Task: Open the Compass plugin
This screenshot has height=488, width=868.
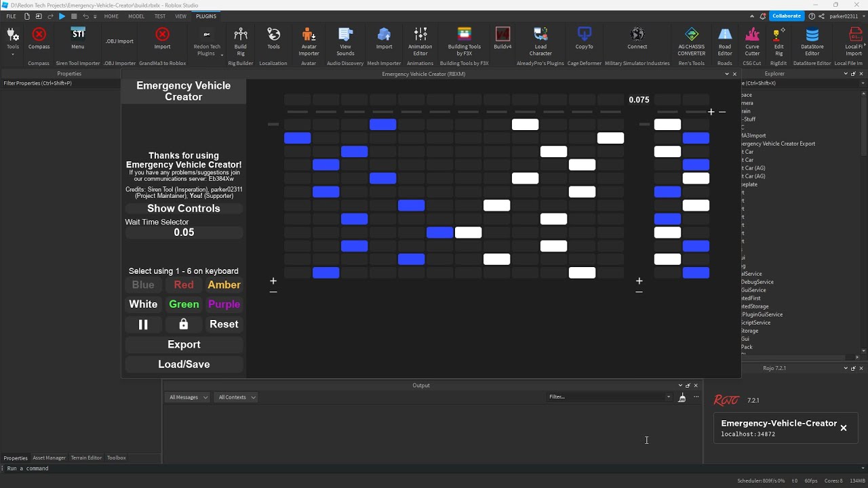Action: 39,39
